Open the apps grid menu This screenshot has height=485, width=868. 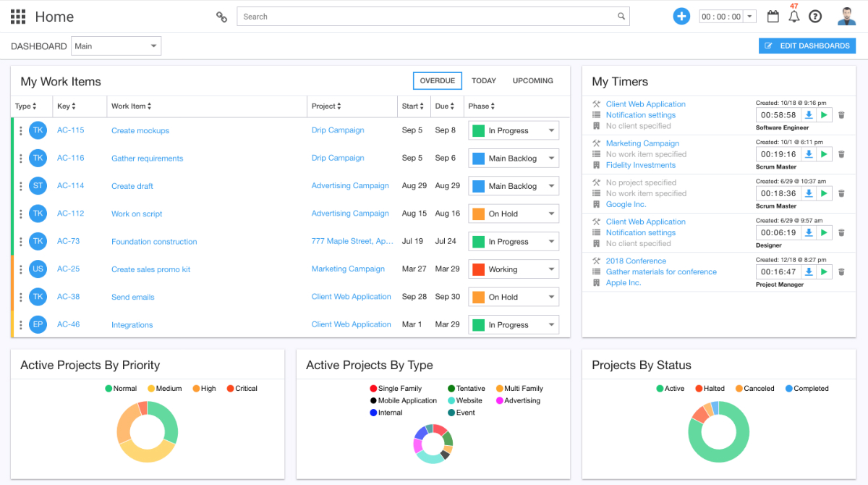(x=18, y=17)
